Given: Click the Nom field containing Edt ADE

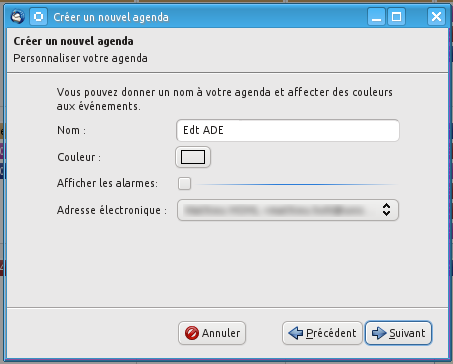Looking at the screenshot, I should (x=288, y=130).
